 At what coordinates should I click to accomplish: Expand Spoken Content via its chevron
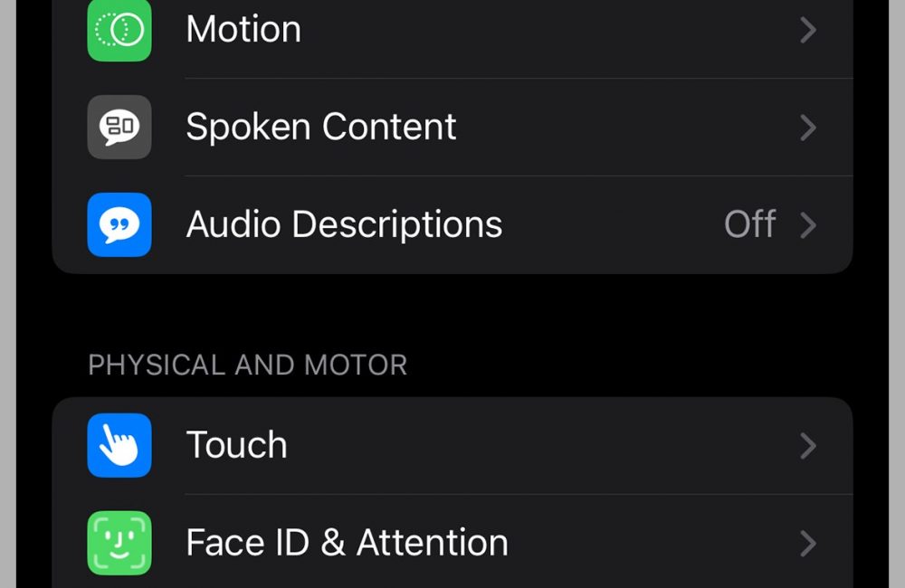[x=808, y=128]
